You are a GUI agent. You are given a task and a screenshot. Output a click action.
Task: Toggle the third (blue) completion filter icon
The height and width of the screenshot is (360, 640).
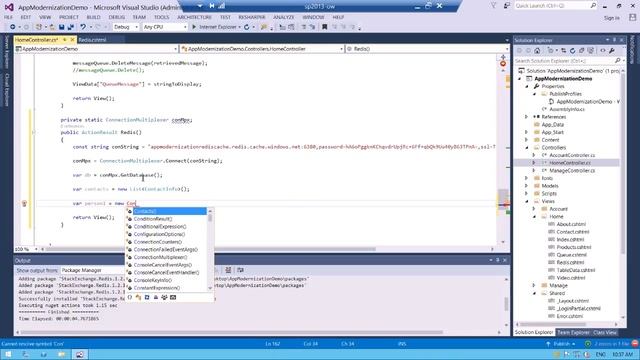[147, 298]
